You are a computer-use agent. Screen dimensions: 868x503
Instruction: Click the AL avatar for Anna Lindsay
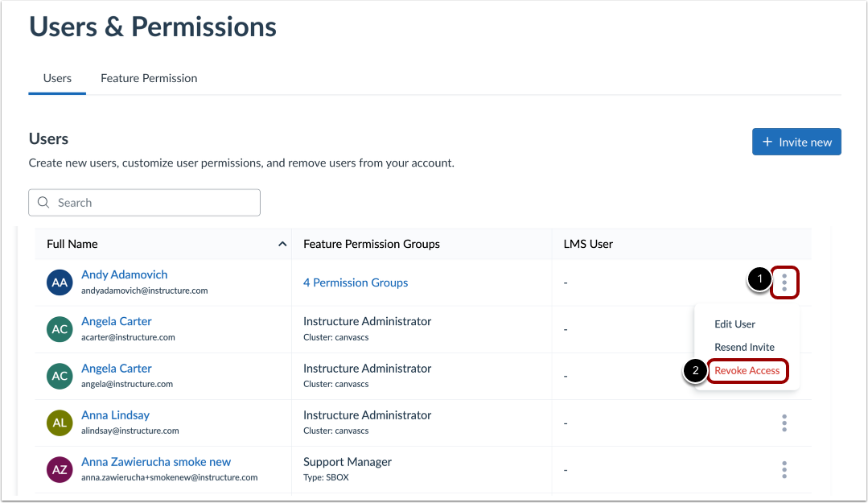click(60, 423)
